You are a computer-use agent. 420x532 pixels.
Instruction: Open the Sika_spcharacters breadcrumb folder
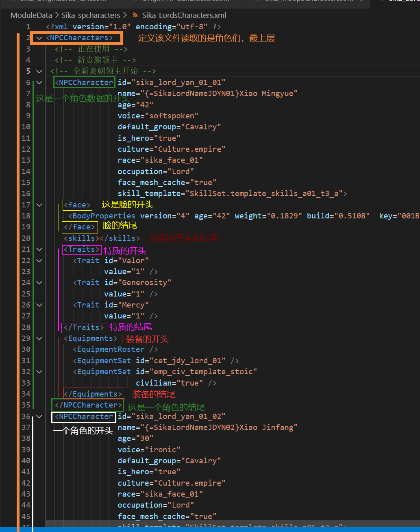tap(91, 15)
